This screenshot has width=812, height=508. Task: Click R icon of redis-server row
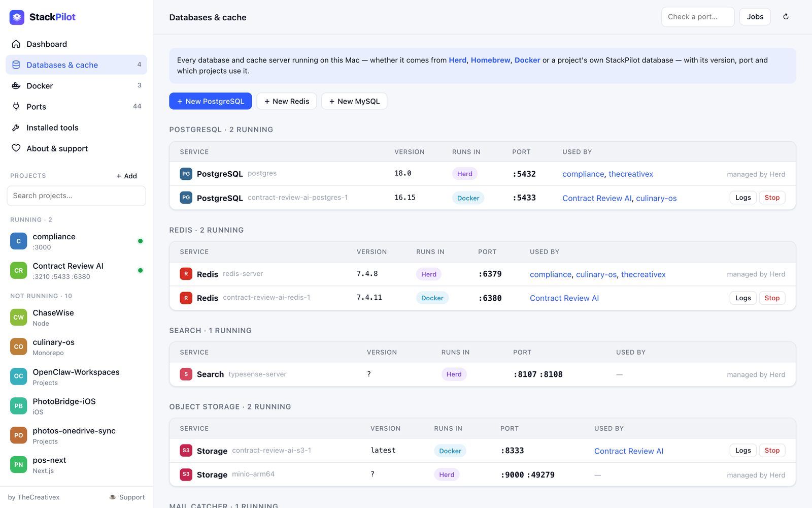click(x=186, y=274)
